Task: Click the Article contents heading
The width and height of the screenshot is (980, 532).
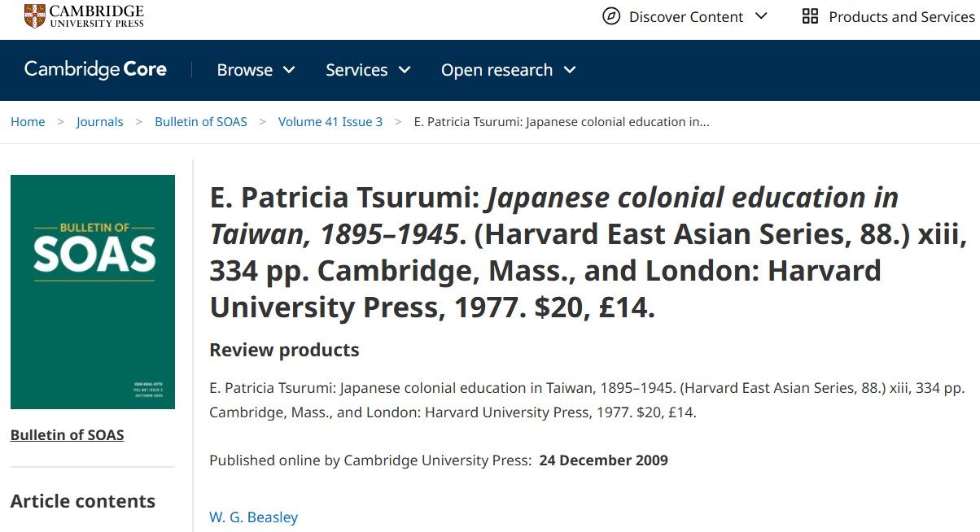Action: point(83,501)
